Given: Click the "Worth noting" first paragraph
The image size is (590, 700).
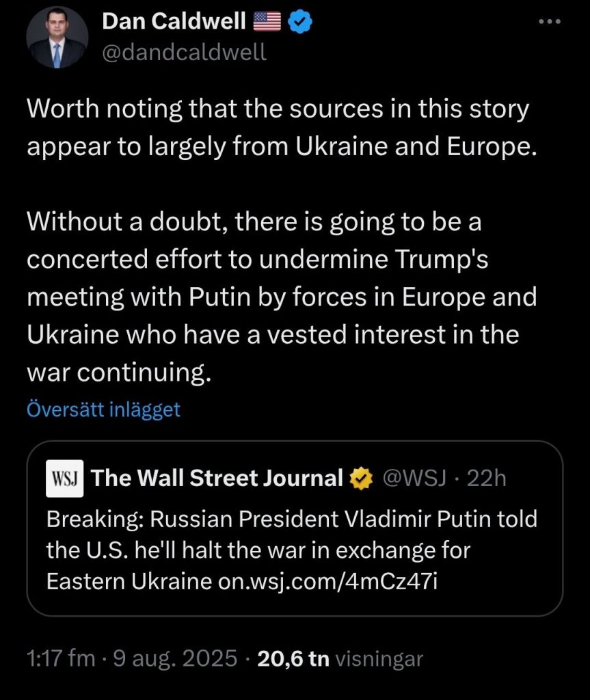Looking at the screenshot, I should pos(277,129).
